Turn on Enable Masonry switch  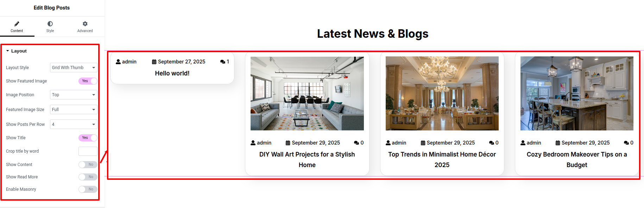tap(88, 189)
